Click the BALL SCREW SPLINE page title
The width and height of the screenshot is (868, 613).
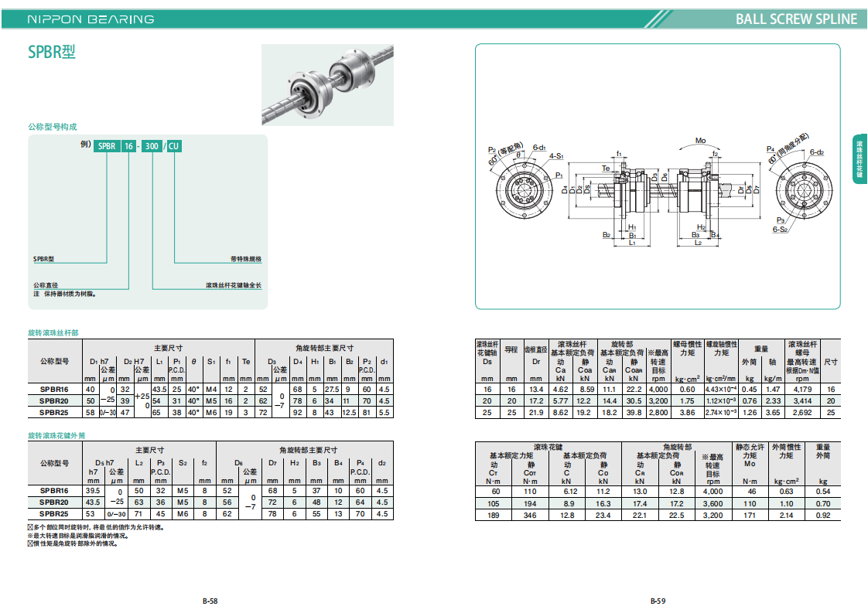[796, 19]
